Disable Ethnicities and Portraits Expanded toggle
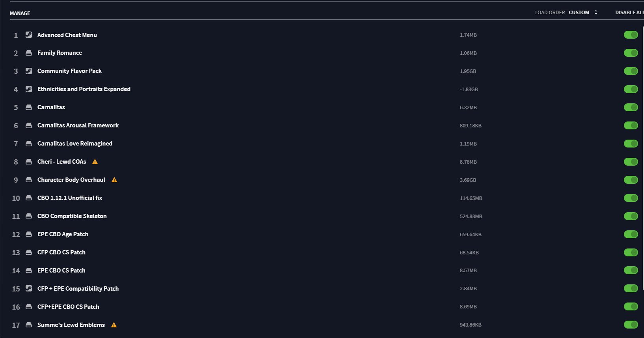This screenshot has height=338, width=644. click(631, 89)
